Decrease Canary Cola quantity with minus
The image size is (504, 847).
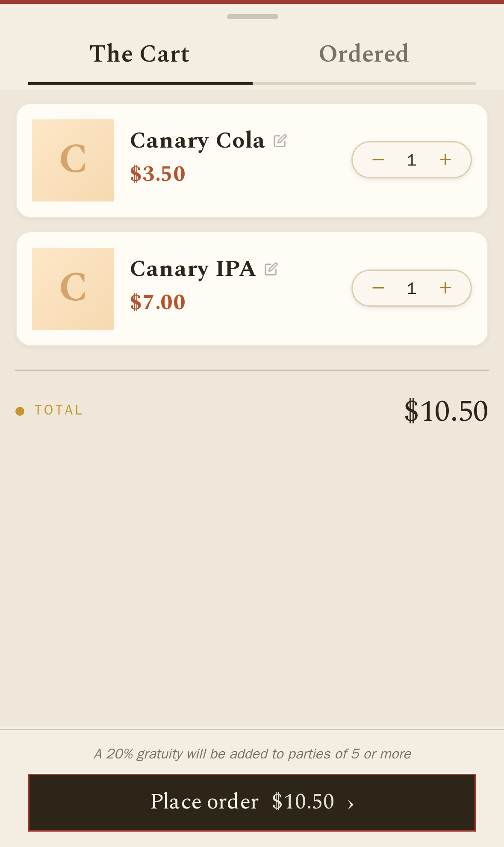pos(378,160)
